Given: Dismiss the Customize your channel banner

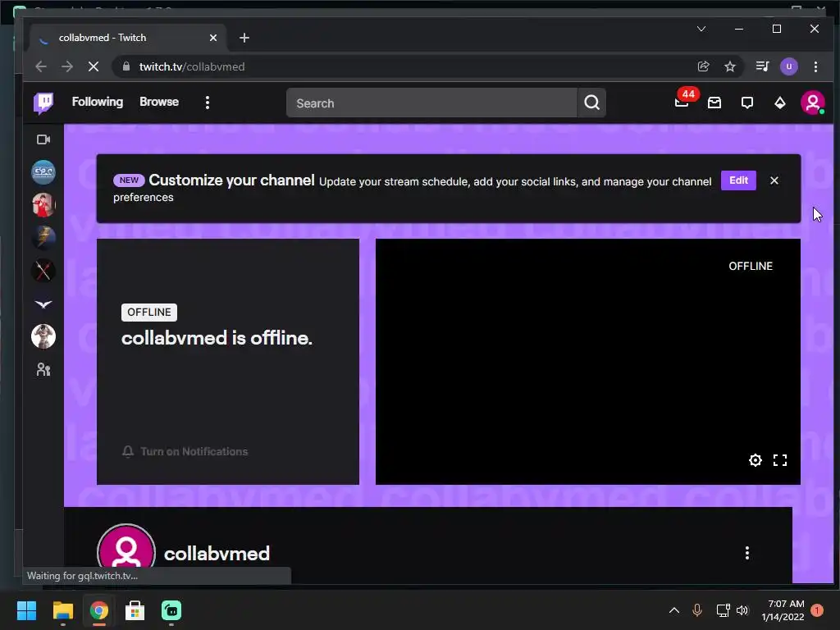Looking at the screenshot, I should click(x=774, y=180).
